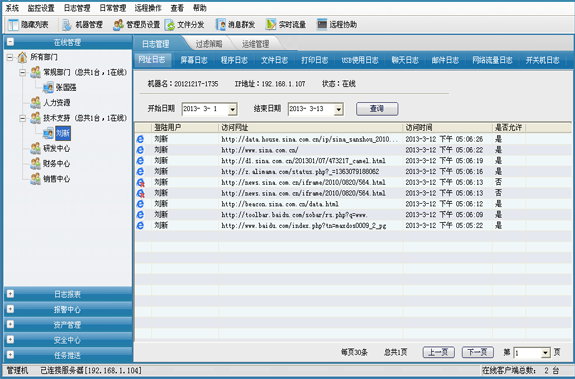Click the blocked IE icon of first news.sina.com.cn row
The image size is (575, 379).
(140, 182)
